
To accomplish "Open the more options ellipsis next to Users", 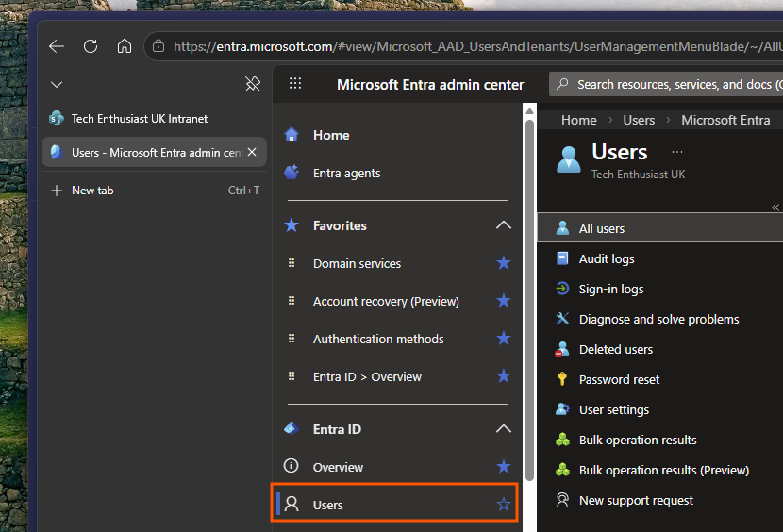I will [677, 153].
